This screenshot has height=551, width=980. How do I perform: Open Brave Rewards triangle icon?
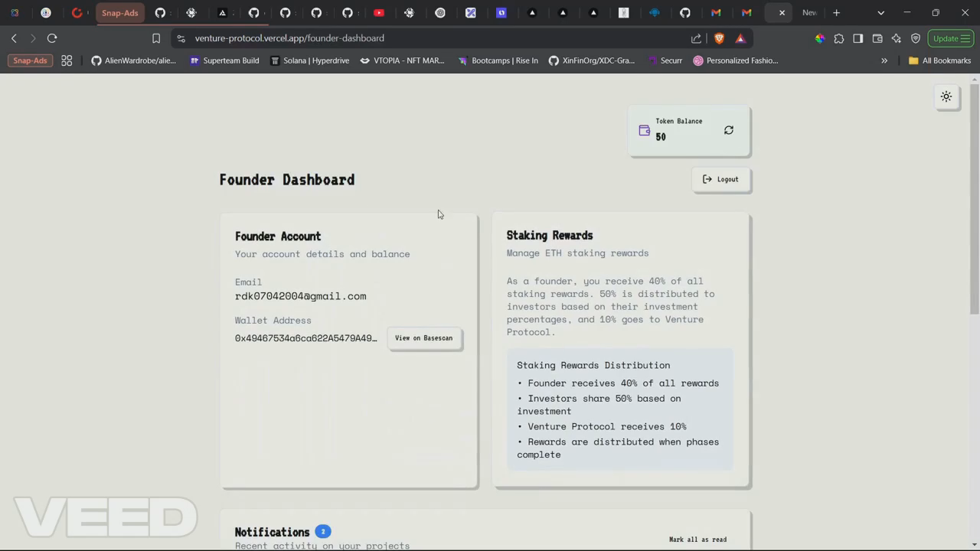coord(740,38)
